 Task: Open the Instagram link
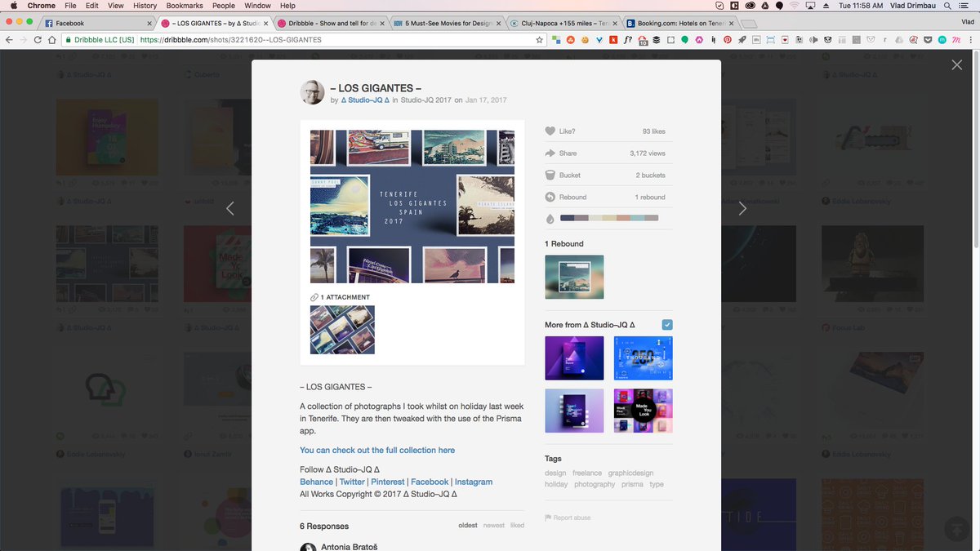[474, 482]
